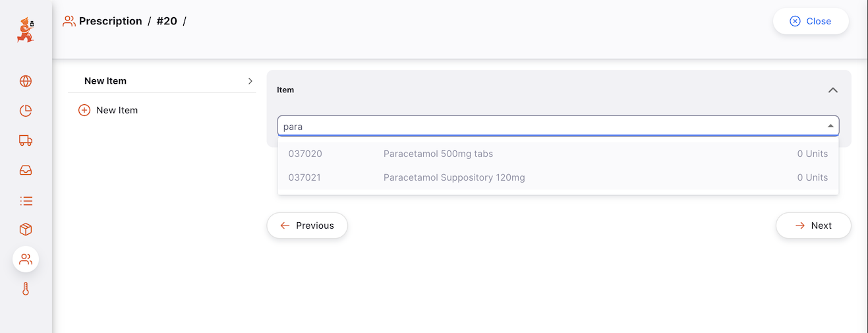Image resolution: width=868 pixels, height=333 pixels.
Task: Click the item search field containing 'para'
Action: (x=547, y=126)
